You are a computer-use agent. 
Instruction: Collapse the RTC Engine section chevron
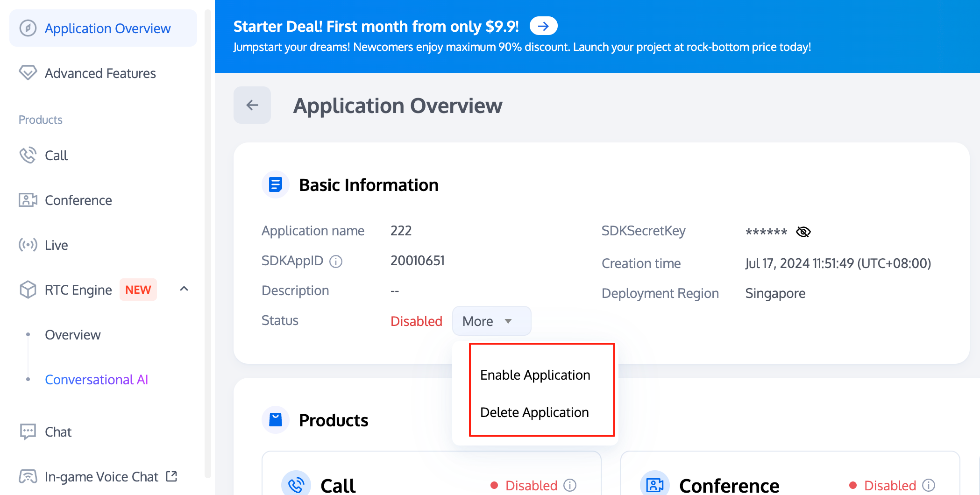[184, 289]
